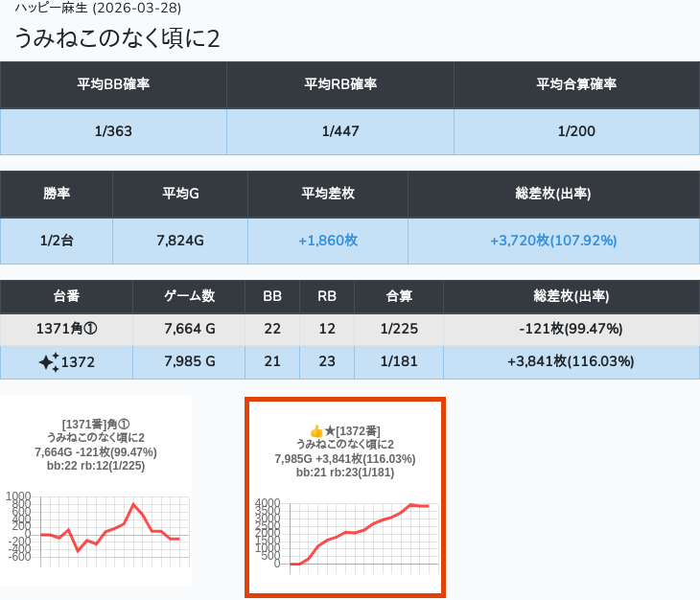Click the +3,720枚(107.92%) total value
Screen dimensions: 700x600
(x=553, y=241)
